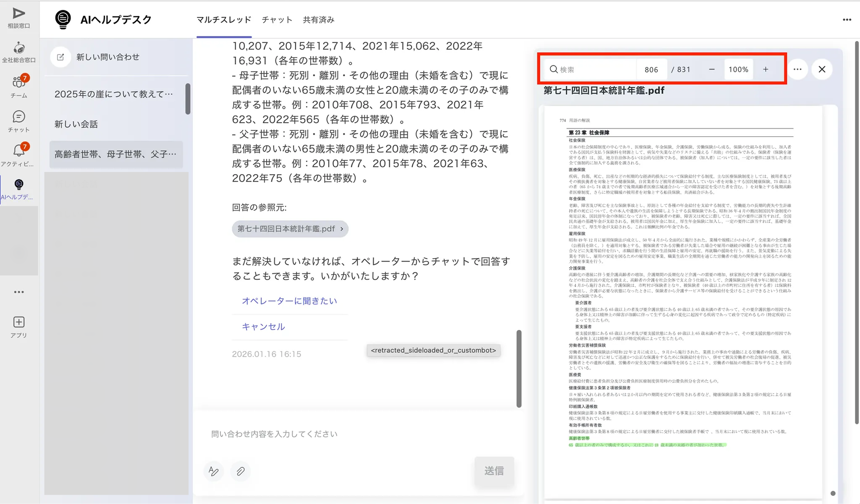Open the 2025年の崖について教えて conversation

tap(114, 94)
